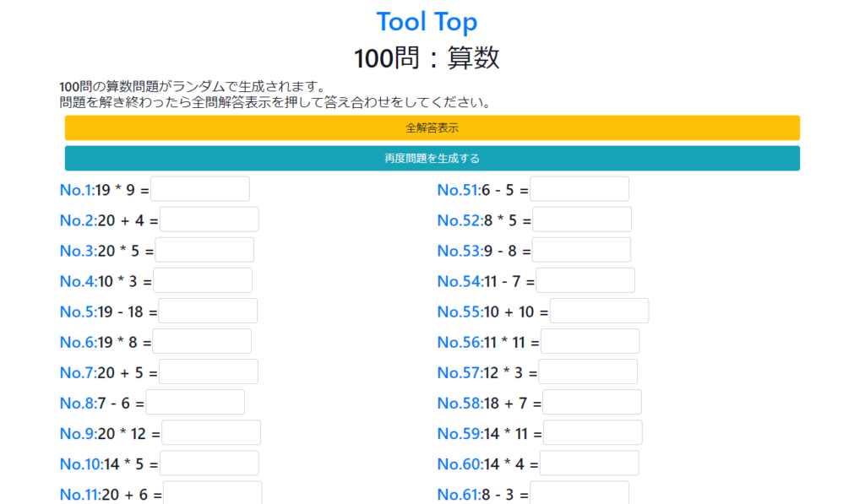865x504 pixels.
Task: Select the answer field for No.60 14 * 4
Action: pyautogui.click(x=590, y=463)
